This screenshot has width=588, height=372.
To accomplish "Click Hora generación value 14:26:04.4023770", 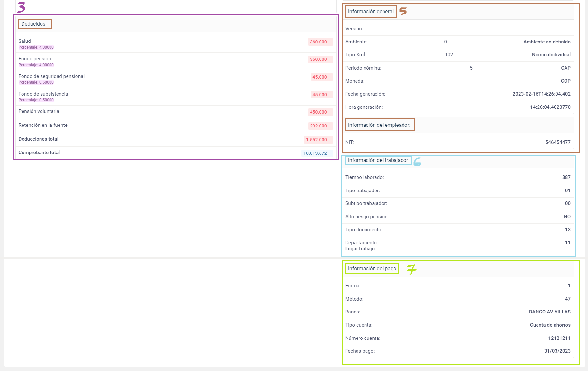I will click(x=550, y=107).
